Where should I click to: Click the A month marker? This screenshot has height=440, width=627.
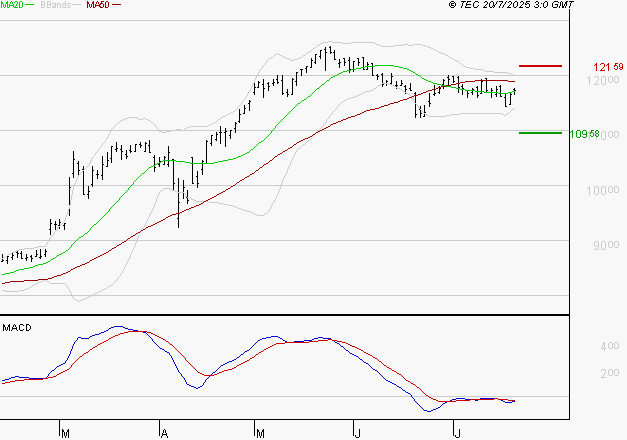(x=164, y=433)
